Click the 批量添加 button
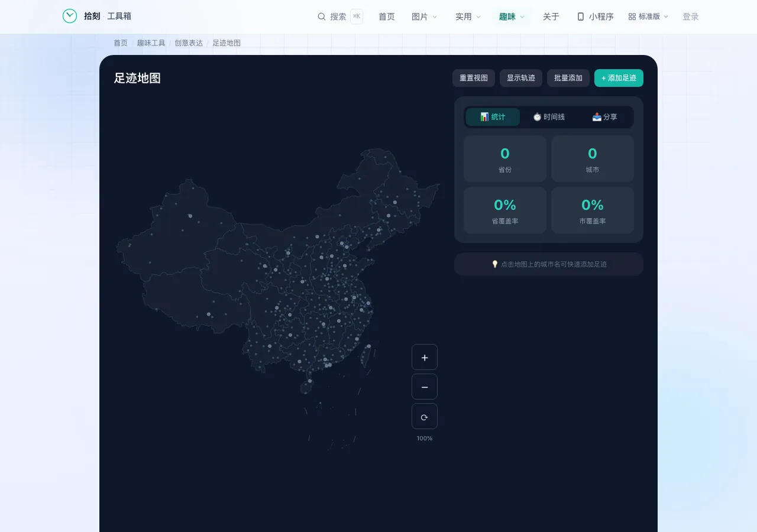The width and height of the screenshot is (757, 532). pyautogui.click(x=568, y=78)
